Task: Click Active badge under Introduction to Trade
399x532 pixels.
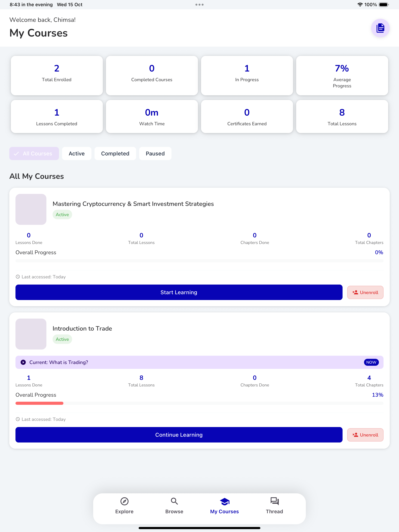Action: 62,339
